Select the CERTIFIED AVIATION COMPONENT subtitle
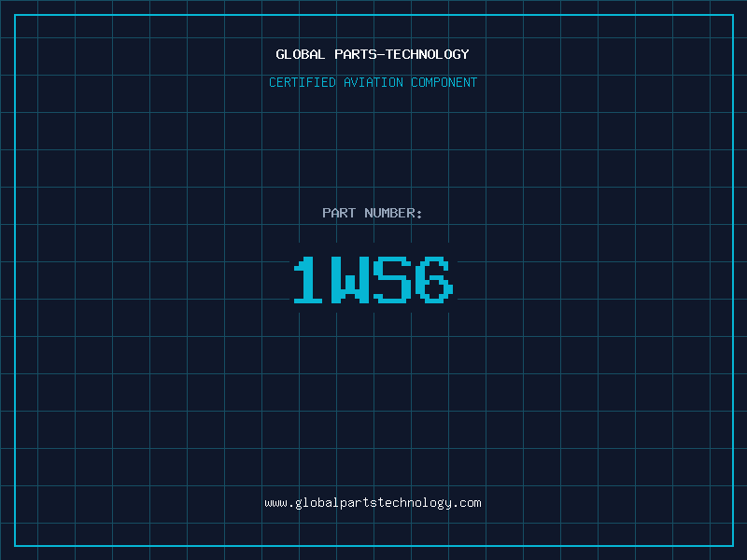Viewport: 747px width, 560px height. [373, 82]
